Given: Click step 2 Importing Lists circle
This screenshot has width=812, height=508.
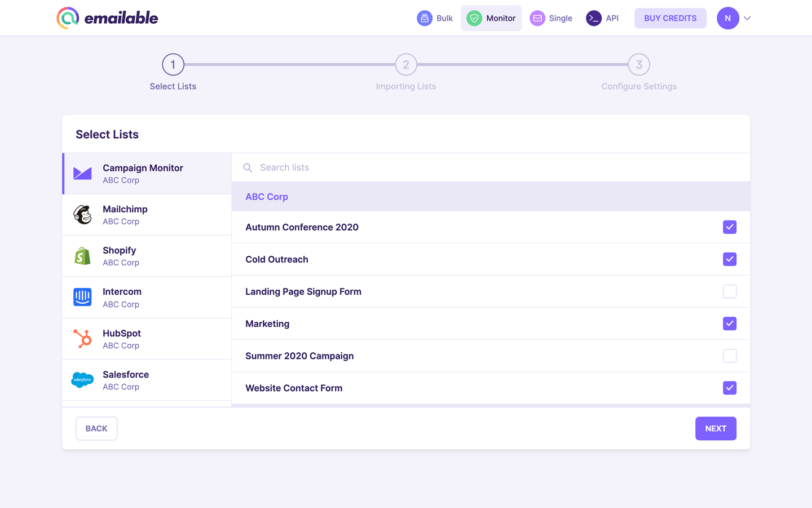Looking at the screenshot, I should [x=406, y=64].
